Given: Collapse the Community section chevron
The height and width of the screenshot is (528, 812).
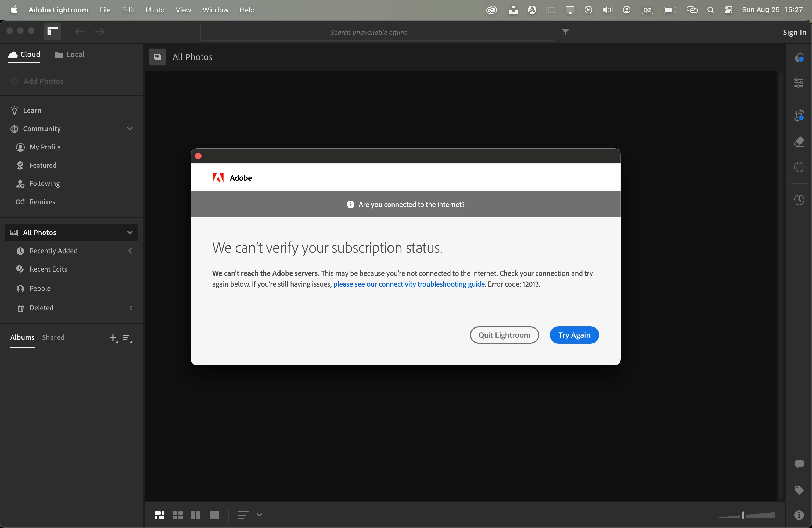Looking at the screenshot, I should coord(130,129).
